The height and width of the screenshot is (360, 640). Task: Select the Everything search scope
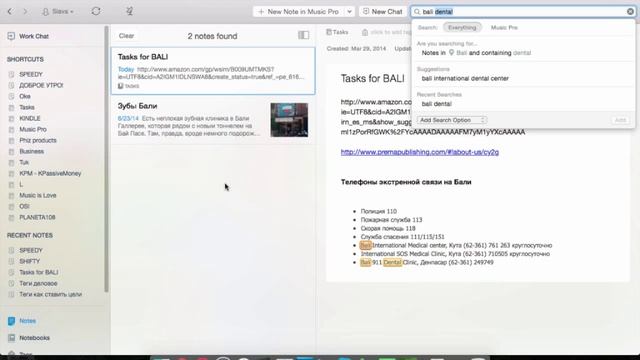point(462,27)
